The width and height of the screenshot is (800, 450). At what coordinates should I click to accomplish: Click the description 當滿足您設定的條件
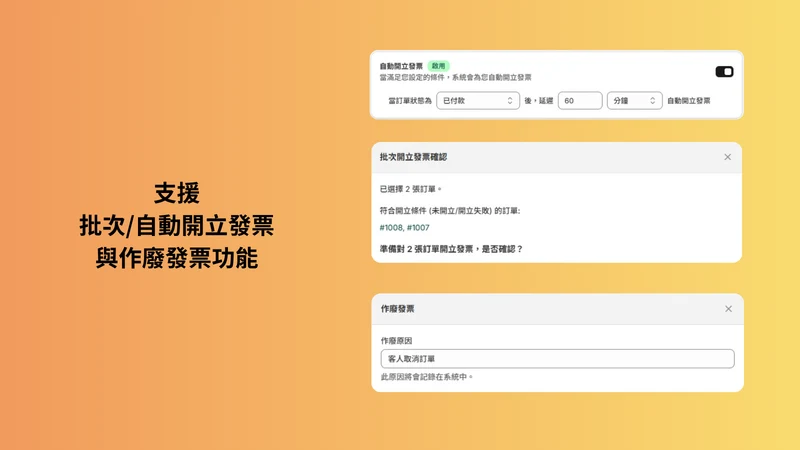tap(456, 78)
